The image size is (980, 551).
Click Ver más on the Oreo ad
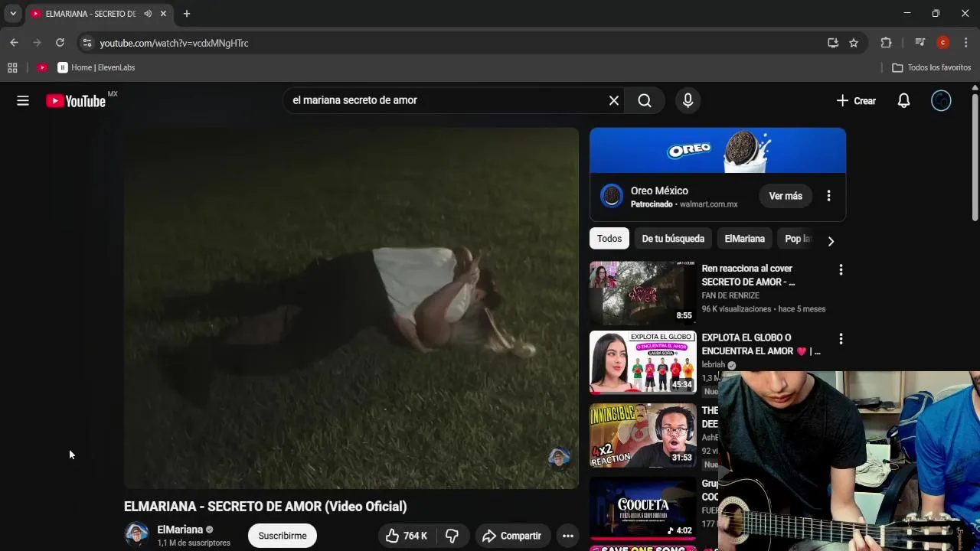point(786,196)
